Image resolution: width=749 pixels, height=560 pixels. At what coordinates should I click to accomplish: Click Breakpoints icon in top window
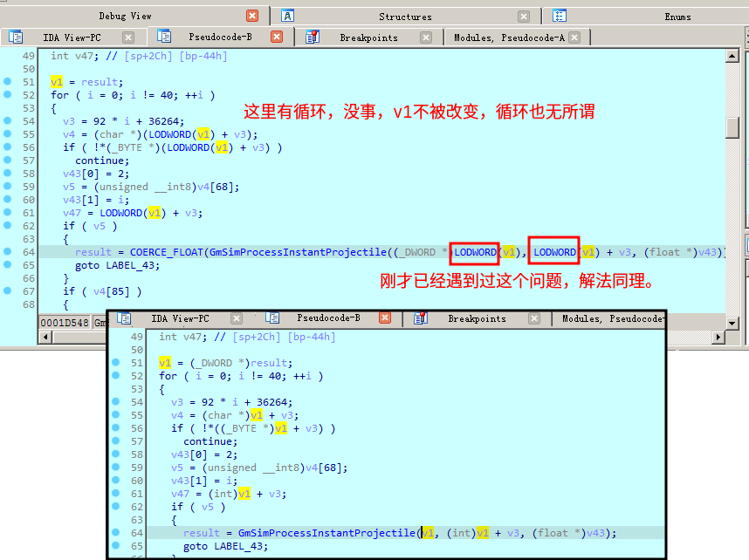click(x=313, y=37)
